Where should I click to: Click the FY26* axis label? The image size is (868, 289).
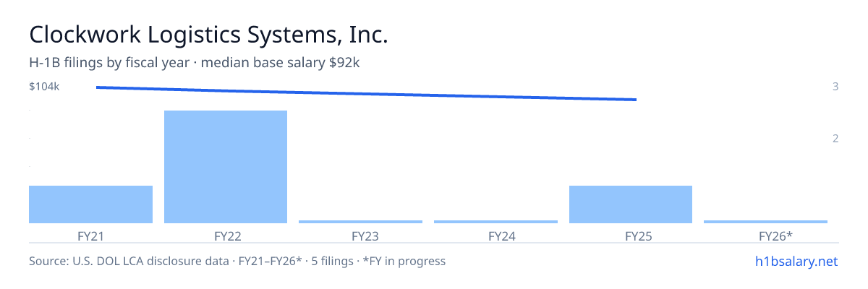coord(765,236)
